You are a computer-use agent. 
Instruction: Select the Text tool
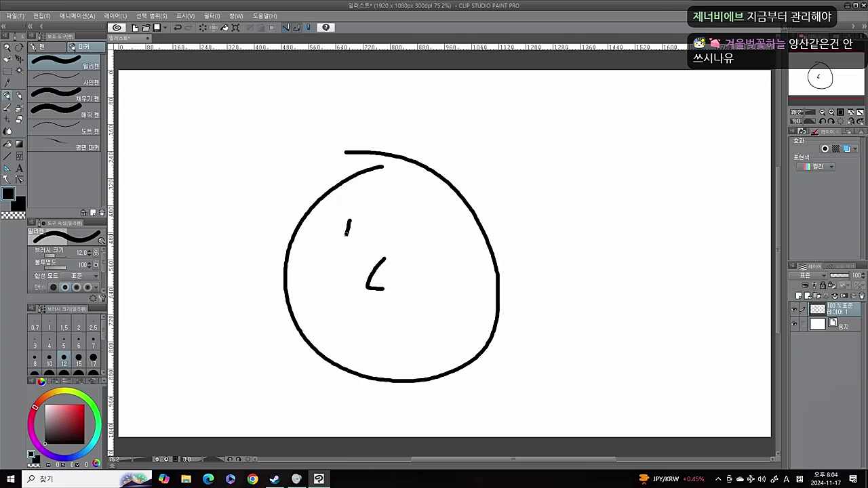[x=19, y=168]
